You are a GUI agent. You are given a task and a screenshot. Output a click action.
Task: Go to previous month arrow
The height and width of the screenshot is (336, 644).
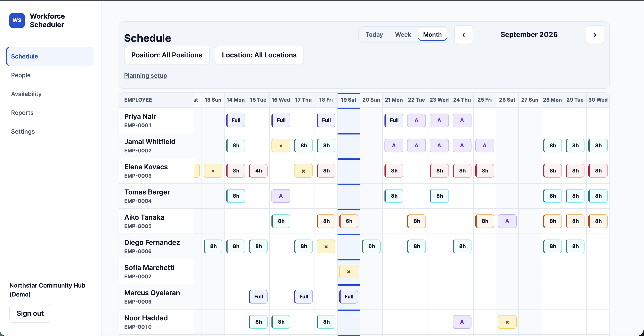[464, 35]
